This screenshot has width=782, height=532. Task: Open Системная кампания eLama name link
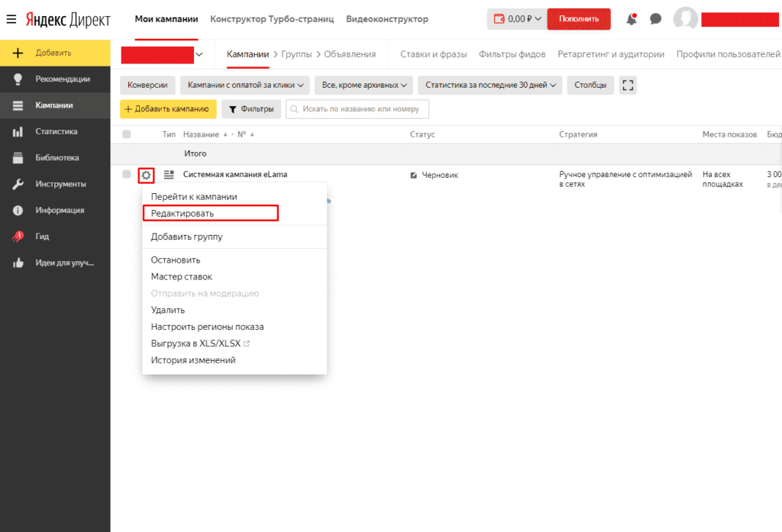[235, 175]
